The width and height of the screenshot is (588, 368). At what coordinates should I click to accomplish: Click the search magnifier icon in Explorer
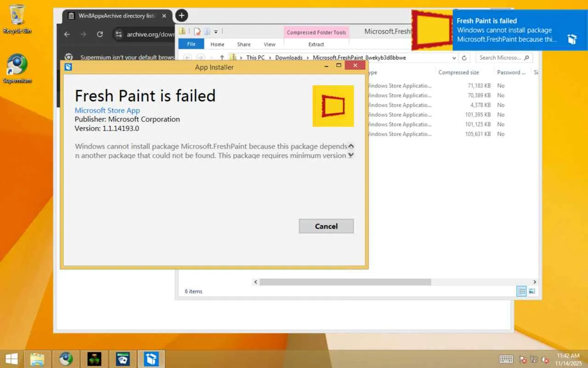point(526,58)
